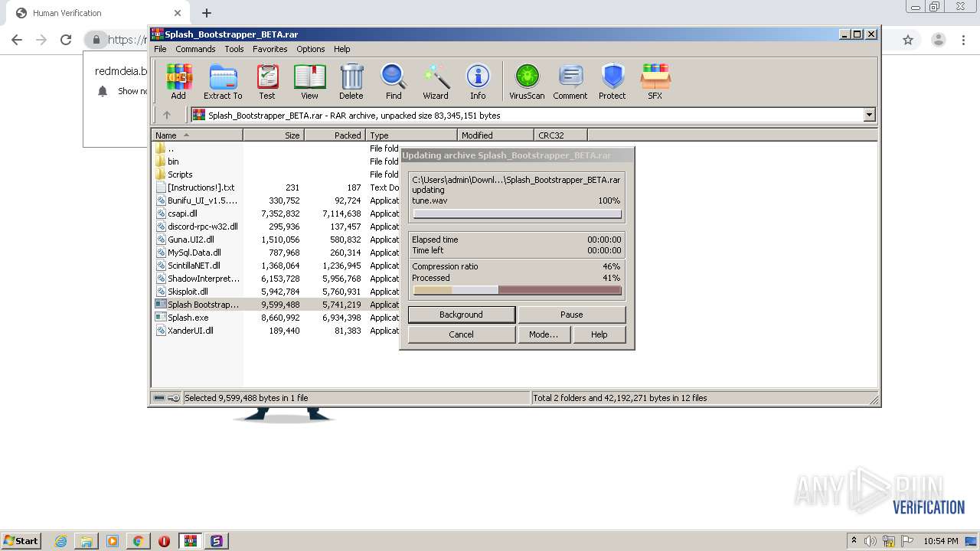Sort the file list by Packed column
This screenshot has height=551, width=980.
tap(335, 135)
